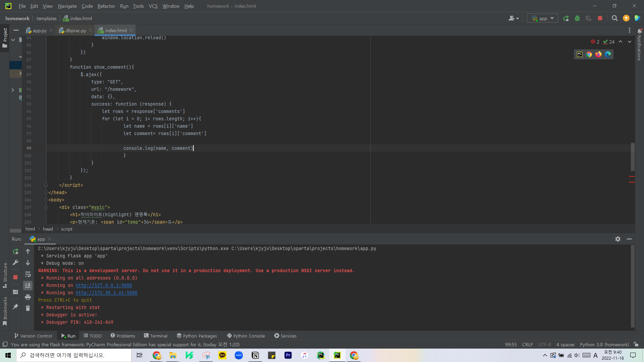This screenshot has height=362, width=644.
Task: Open the wrench run configuration icon
Action: [x=15, y=263]
